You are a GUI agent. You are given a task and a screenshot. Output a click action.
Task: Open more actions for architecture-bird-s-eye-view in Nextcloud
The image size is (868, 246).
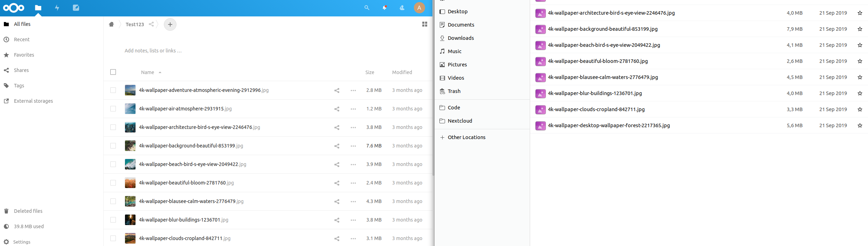[x=353, y=127]
